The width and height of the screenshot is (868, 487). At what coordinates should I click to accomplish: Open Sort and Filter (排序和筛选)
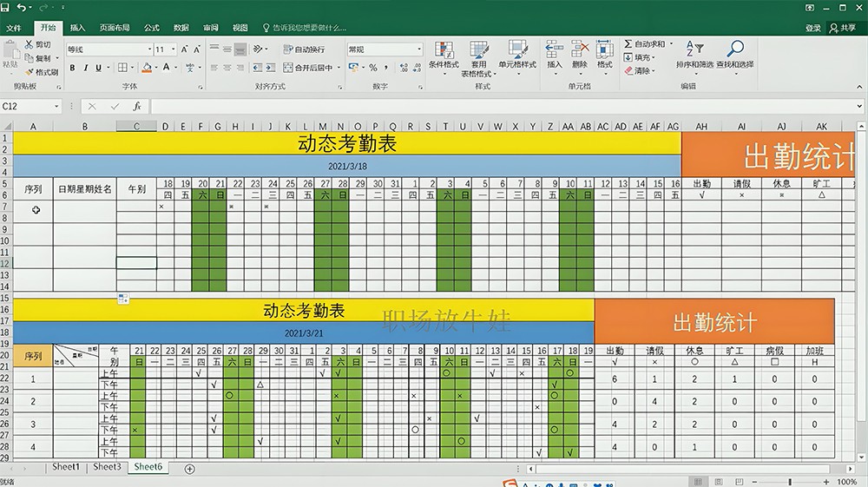tap(694, 56)
